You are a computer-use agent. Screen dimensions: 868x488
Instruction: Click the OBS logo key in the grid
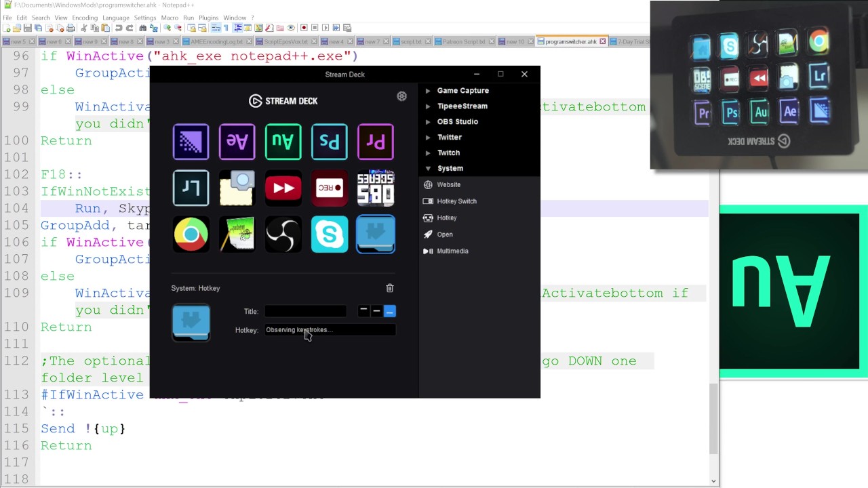[x=283, y=235]
